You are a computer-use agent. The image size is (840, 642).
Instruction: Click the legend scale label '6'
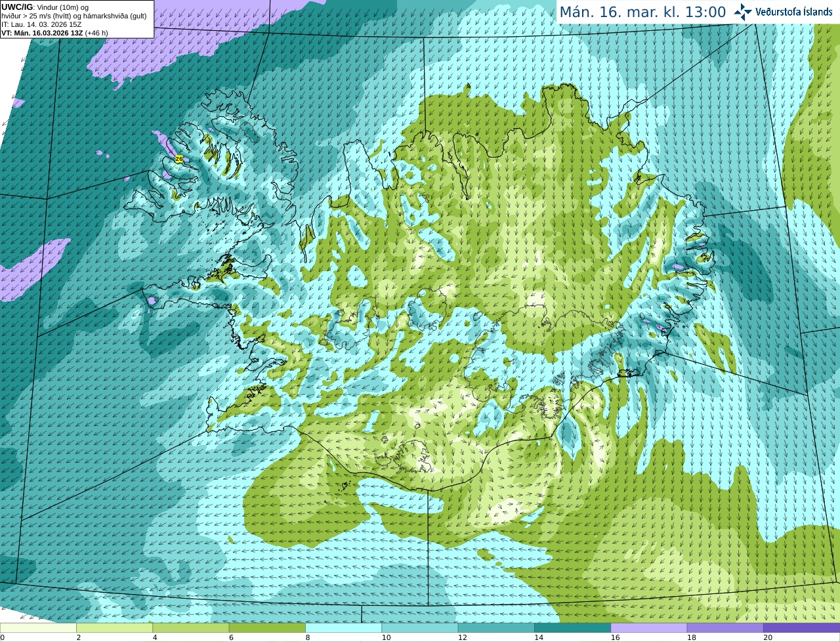231,637
